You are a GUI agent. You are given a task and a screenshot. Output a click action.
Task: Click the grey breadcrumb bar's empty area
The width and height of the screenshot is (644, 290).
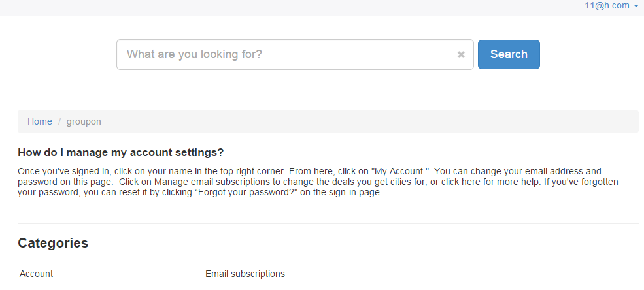pyautogui.click(x=366, y=121)
